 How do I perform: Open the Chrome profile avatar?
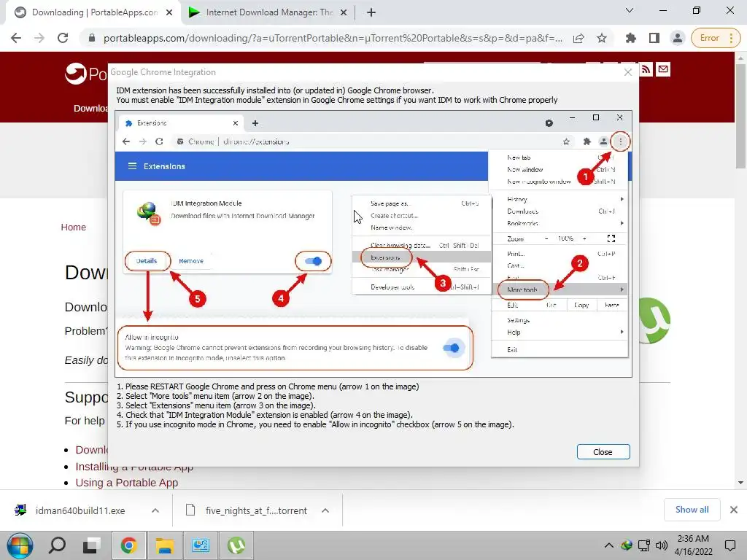point(678,38)
